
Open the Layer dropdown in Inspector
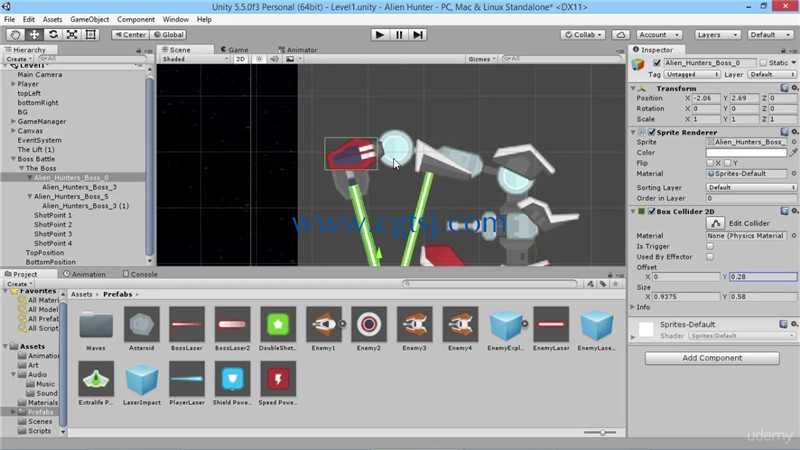click(x=772, y=74)
